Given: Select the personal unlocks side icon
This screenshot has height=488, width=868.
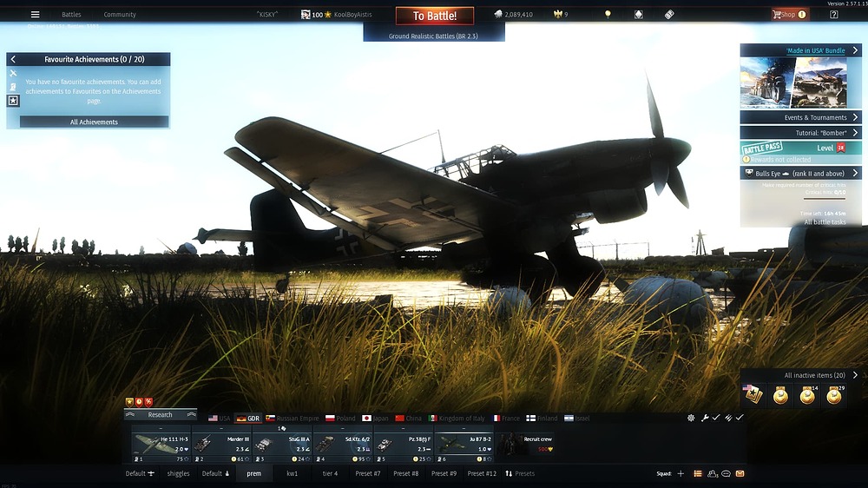Looking at the screenshot, I should 13,87.
